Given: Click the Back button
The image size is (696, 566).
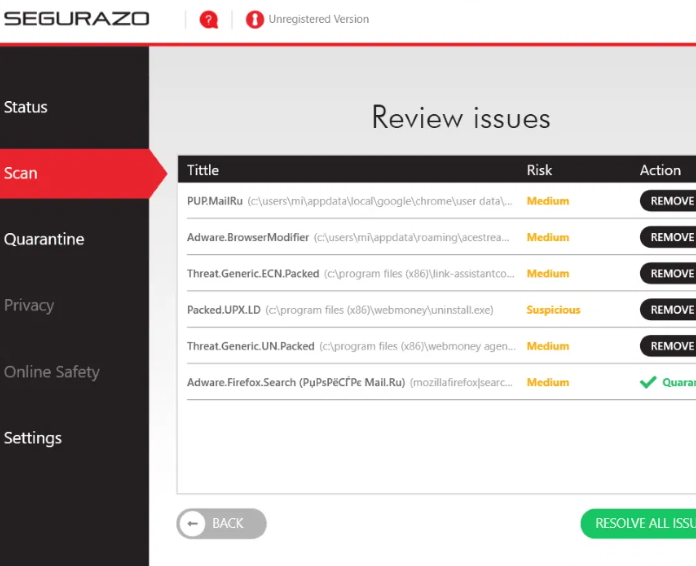Looking at the screenshot, I should pos(221,524).
